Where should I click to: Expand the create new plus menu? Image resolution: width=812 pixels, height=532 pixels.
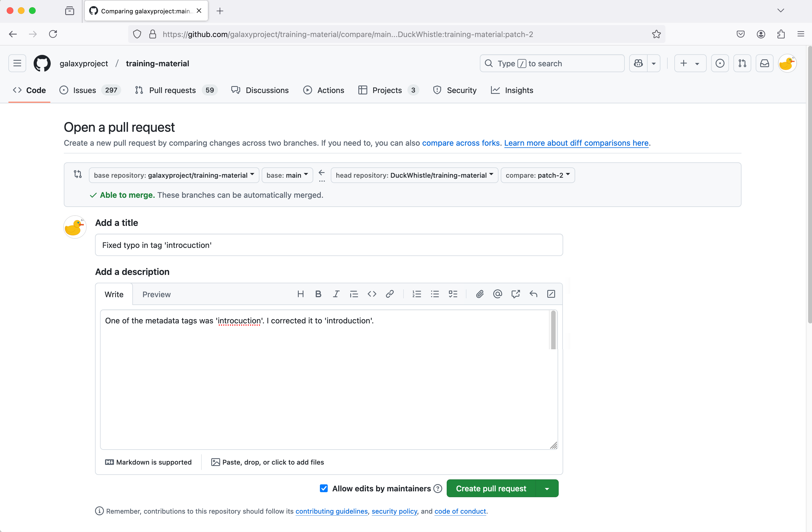click(x=690, y=64)
